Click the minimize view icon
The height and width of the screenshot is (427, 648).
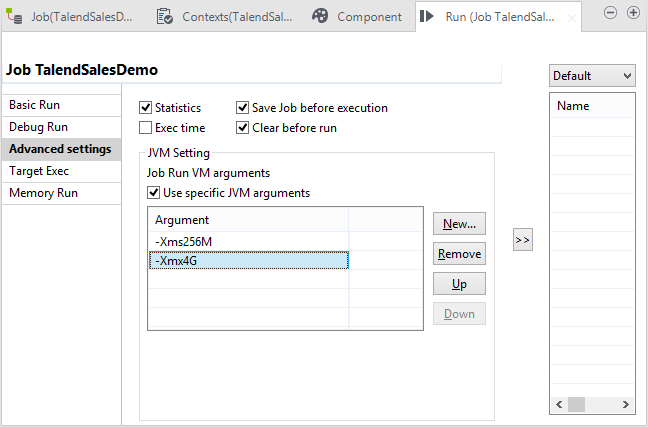point(612,13)
